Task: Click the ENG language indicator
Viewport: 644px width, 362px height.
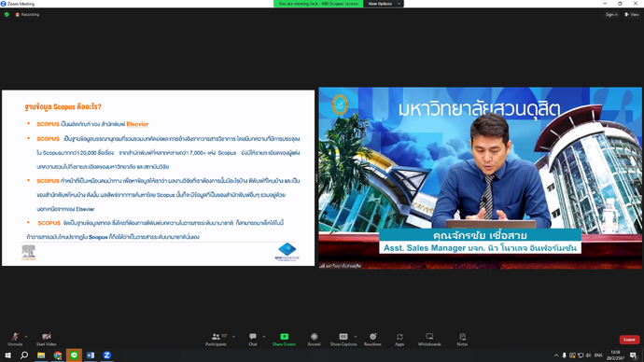Action: tap(598, 355)
